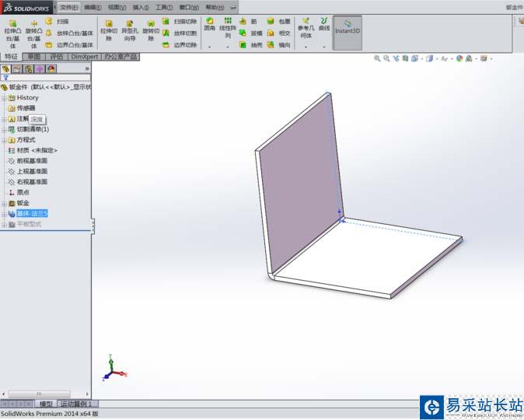The width and height of the screenshot is (524, 420).
Task: Open the Fillet dropdown arrow
Action: [210, 47]
